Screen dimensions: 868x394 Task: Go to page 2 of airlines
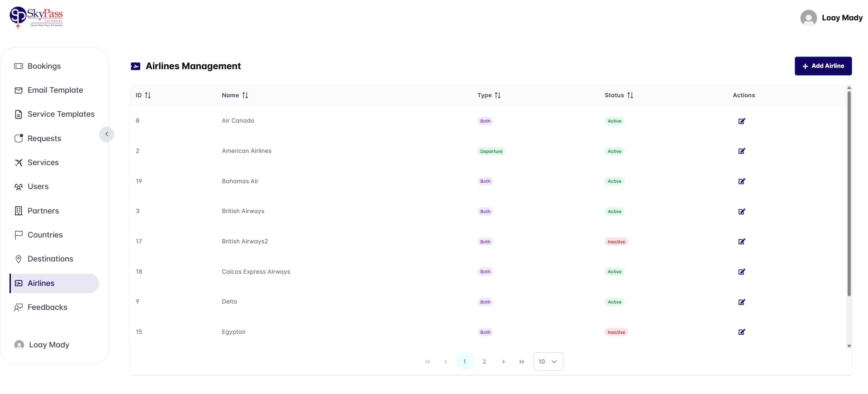pyautogui.click(x=484, y=361)
